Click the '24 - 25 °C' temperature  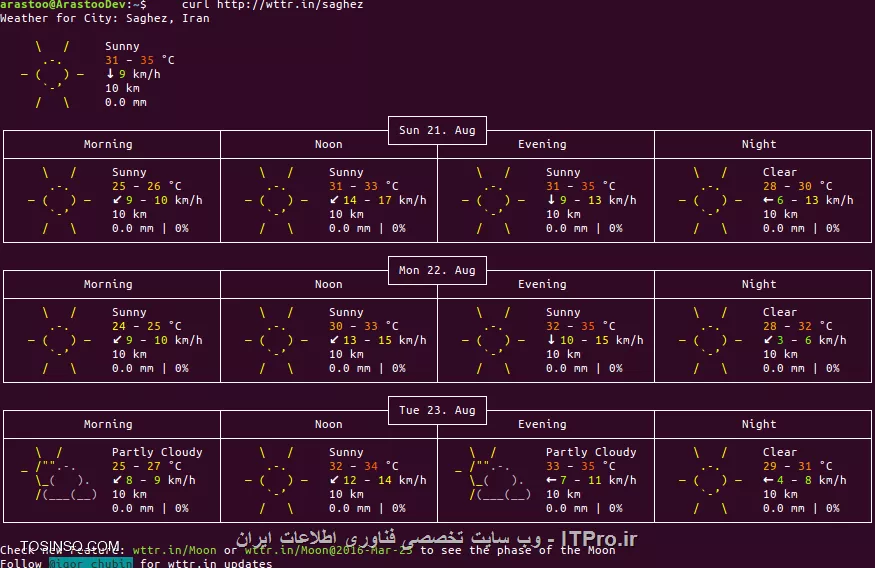click(x=146, y=326)
